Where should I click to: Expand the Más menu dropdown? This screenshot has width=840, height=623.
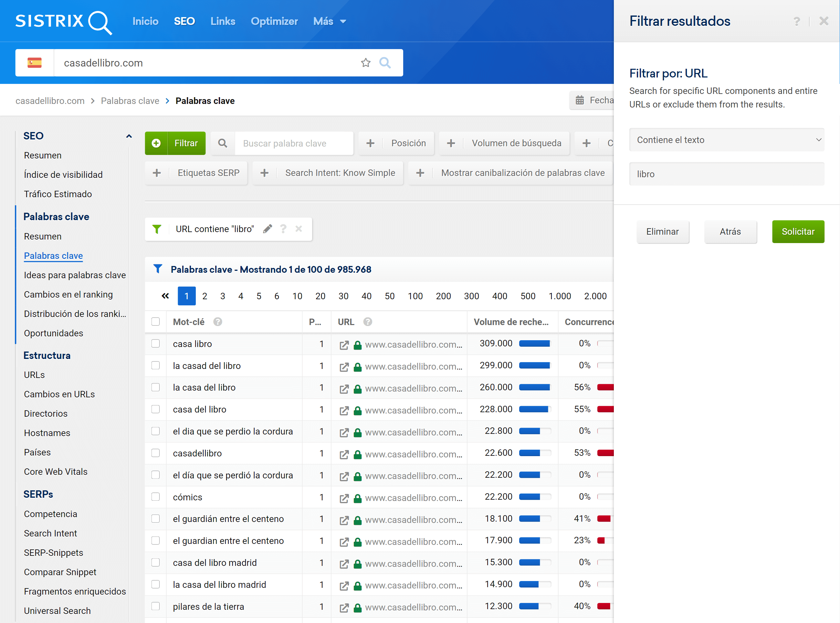330,22
